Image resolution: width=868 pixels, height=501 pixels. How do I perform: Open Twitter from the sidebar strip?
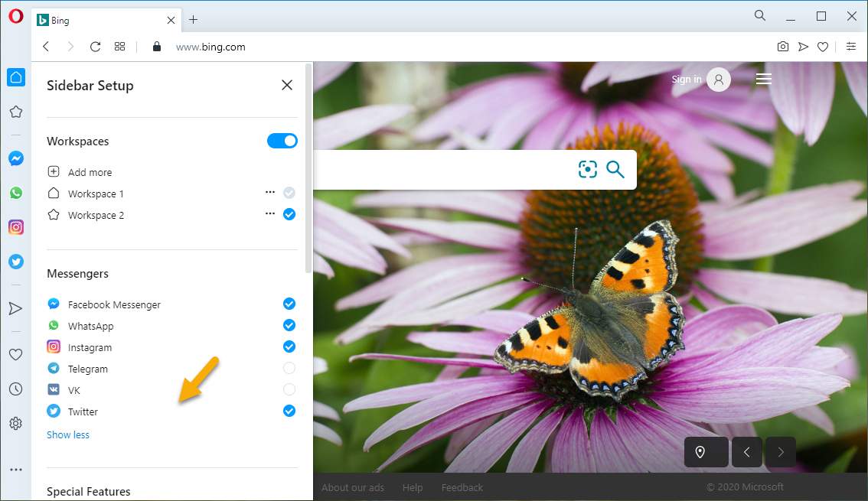[x=16, y=261]
